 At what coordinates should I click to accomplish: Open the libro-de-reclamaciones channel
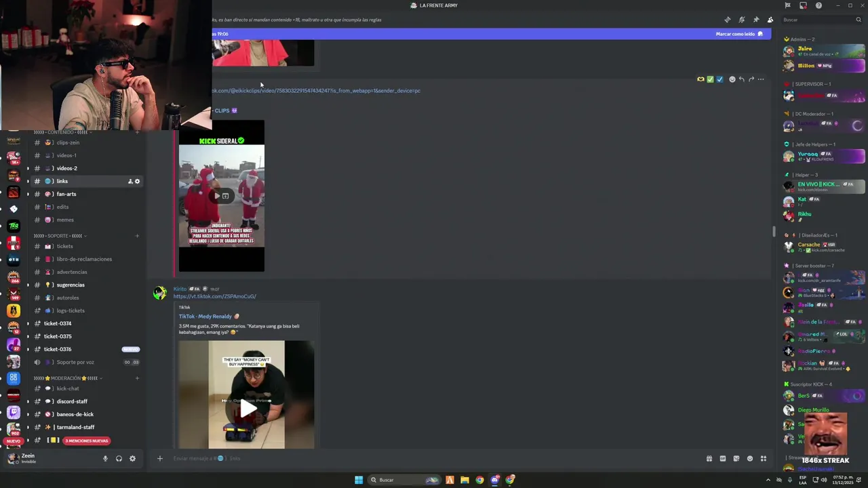pyautogui.click(x=87, y=259)
